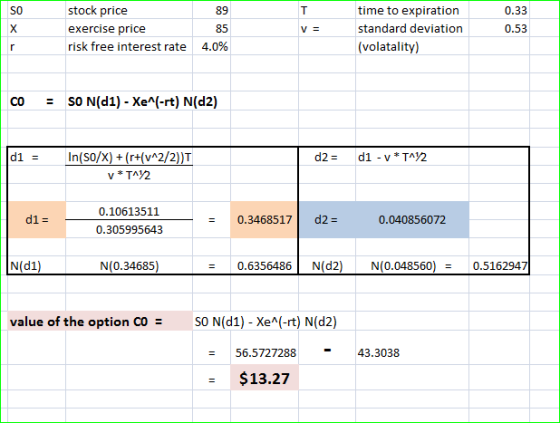Click the non-bold formula beside option value label
This screenshot has width=560, height=423.
tap(266, 322)
